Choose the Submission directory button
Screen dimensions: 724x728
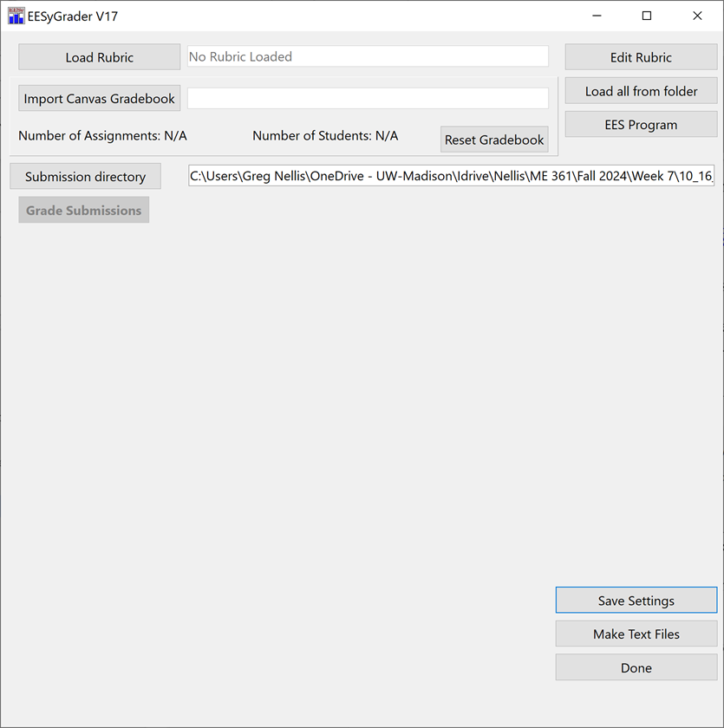pos(85,177)
